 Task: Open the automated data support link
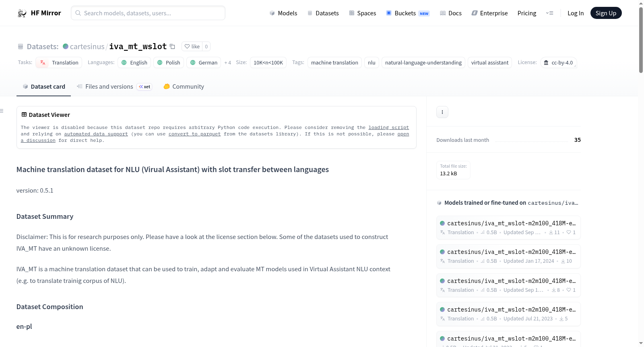[x=96, y=134]
